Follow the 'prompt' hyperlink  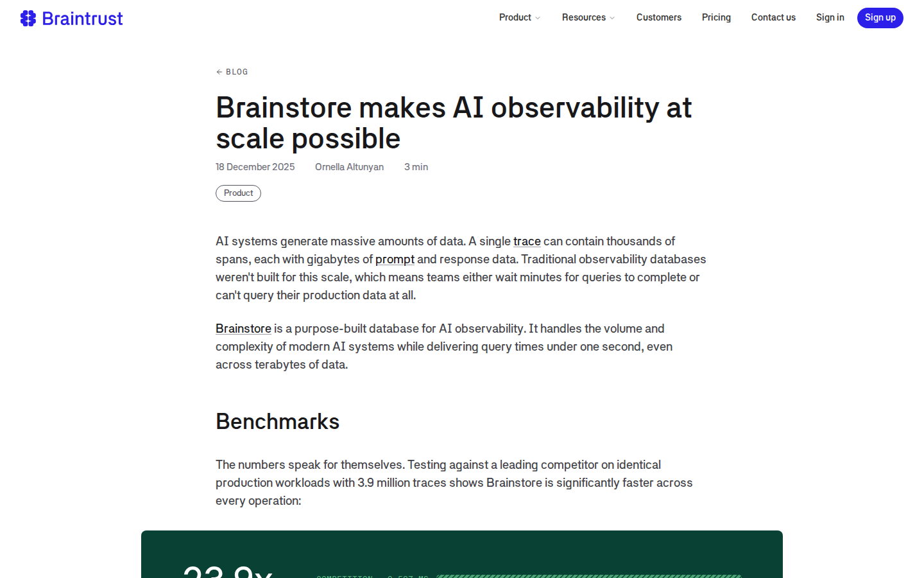395,259
